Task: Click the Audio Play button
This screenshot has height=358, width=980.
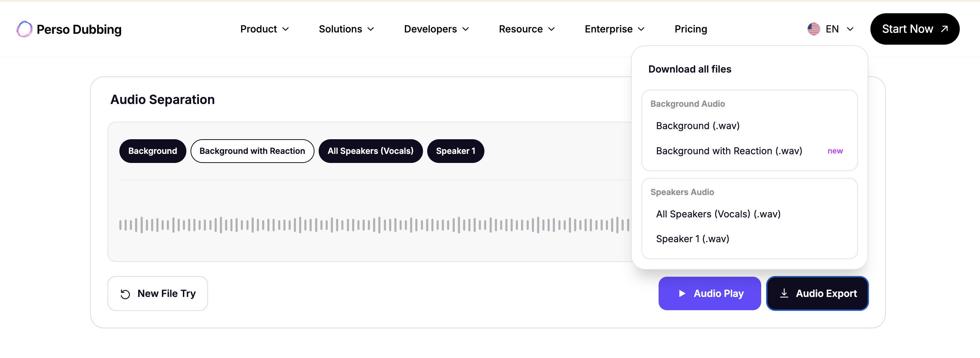Action: pyautogui.click(x=710, y=293)
